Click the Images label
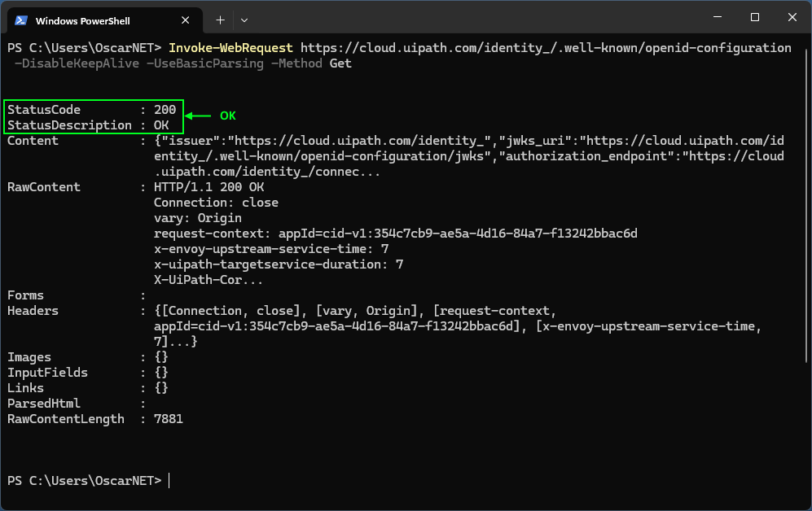812x511 pixels. (29, 357)
